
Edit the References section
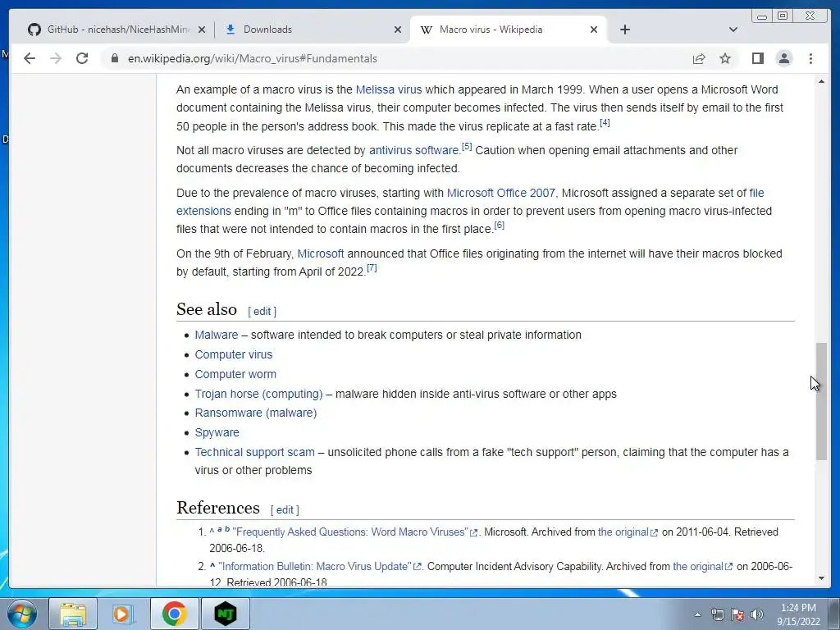click(285, 510)
